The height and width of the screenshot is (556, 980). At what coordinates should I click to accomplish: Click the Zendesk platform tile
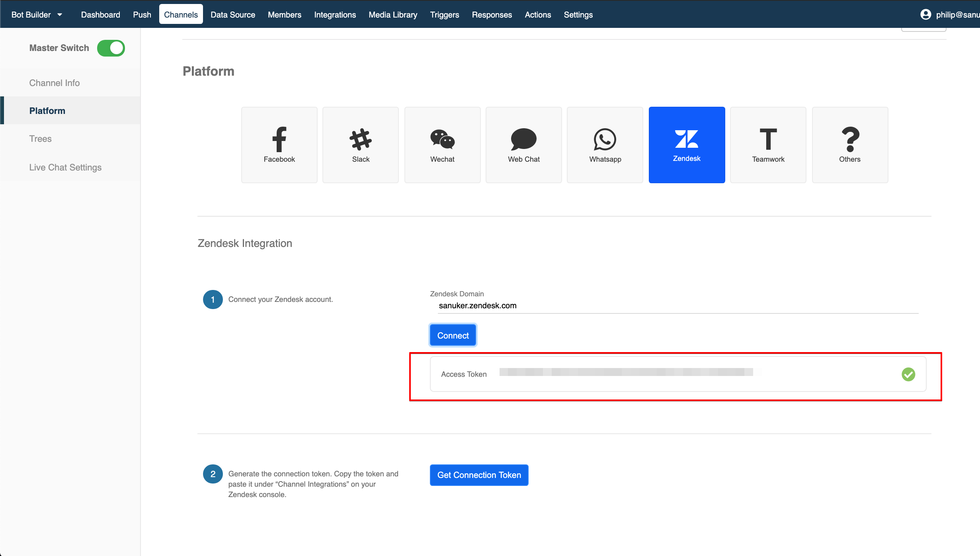[687, 145]
